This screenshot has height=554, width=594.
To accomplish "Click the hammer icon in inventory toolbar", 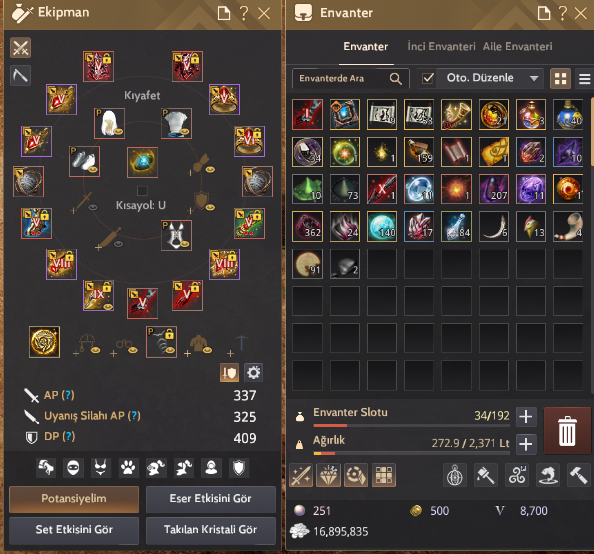I will (578, 475).
